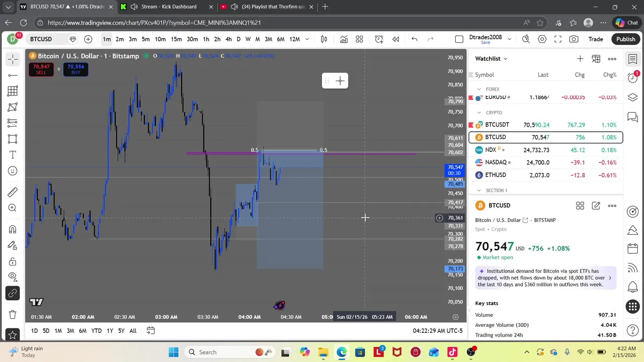
Task: Take a chart snapshot with camera icon
Action: point(574,39)
